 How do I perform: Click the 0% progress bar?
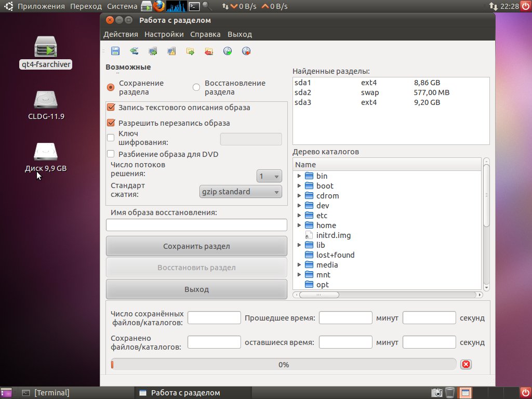pyautogui.click(x=283, y=365)
